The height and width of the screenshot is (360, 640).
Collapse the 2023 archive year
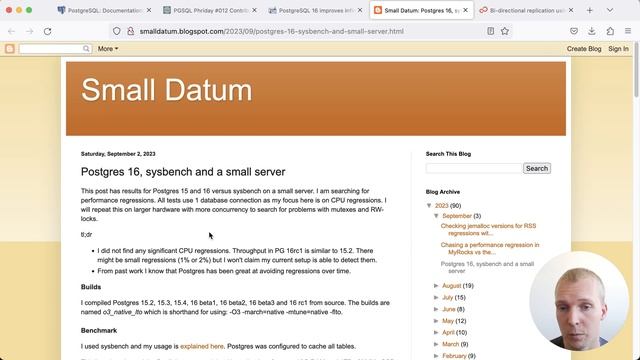[x=429, y=205]
